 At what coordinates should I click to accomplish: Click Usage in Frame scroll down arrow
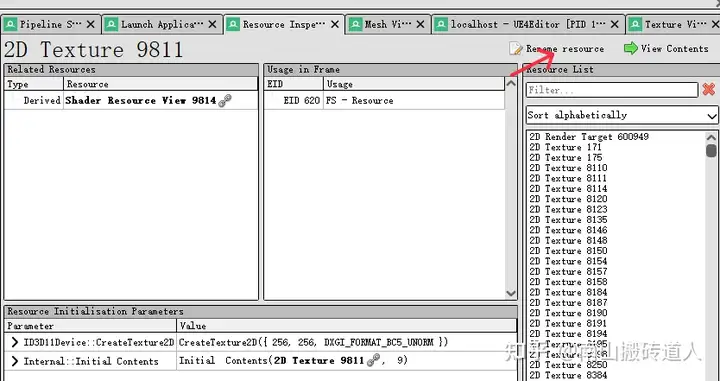click(x=511, y=293)
